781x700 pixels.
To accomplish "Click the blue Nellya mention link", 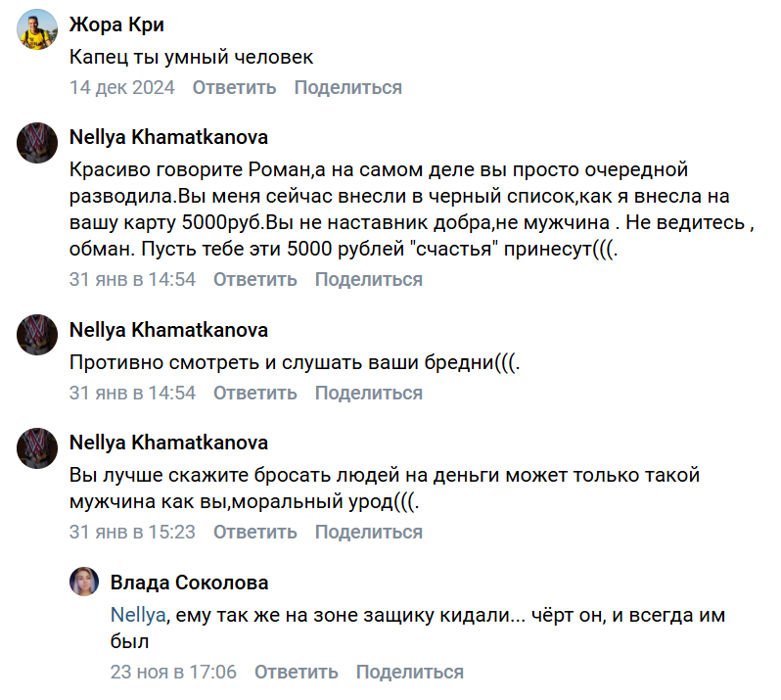I will (x=139, y=617).
